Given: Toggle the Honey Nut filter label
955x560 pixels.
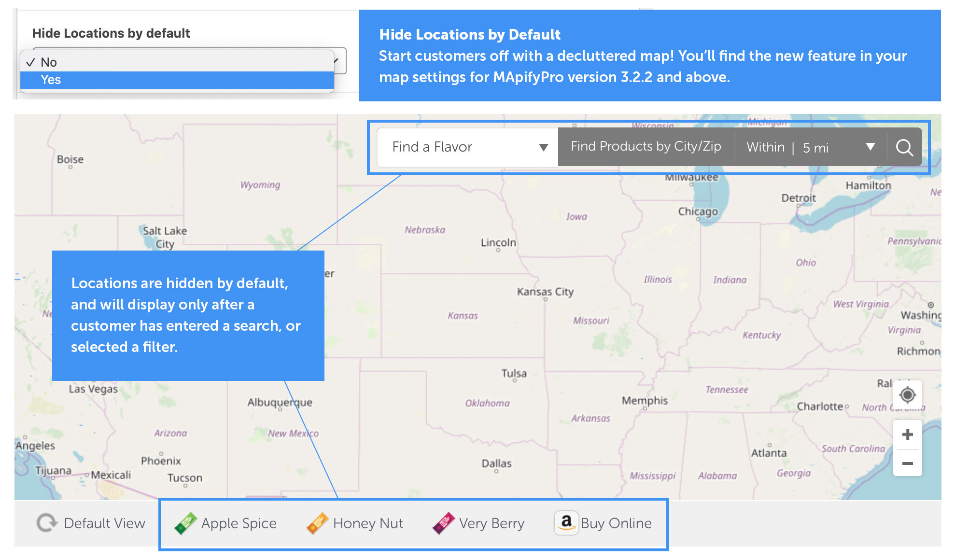Looking at the screenshot, I should 367,523.
